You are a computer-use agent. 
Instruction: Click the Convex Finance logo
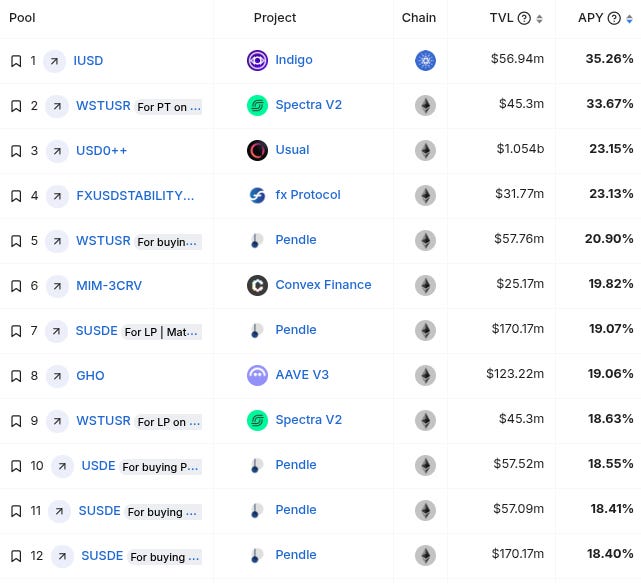(x=258, y=285)
